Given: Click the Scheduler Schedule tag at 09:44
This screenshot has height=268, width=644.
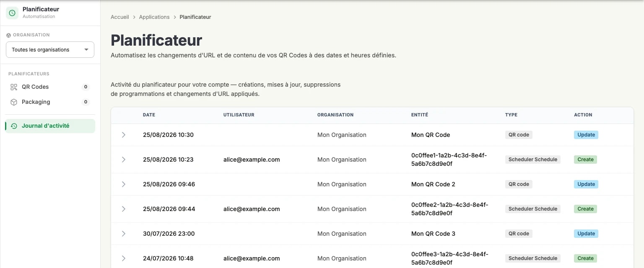Looking at the screenshot, I should 533,209.
